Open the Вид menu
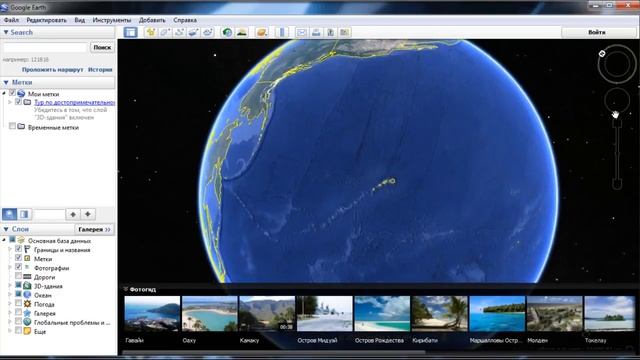640x360 pixels. 80,20
